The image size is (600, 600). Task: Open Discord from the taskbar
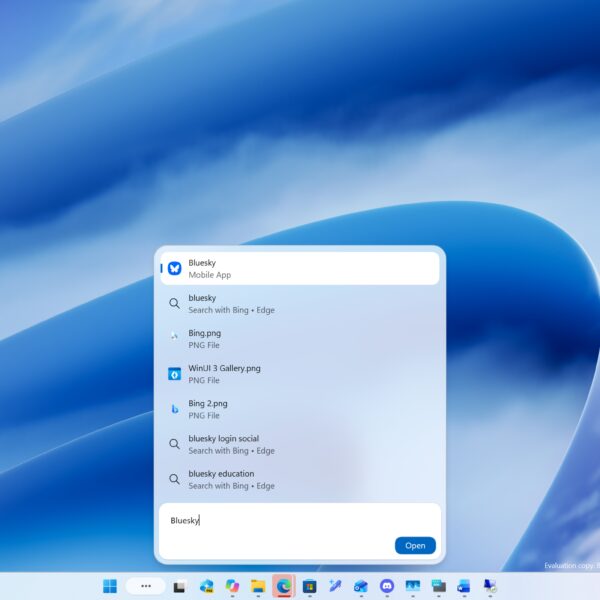coord(387,586)
